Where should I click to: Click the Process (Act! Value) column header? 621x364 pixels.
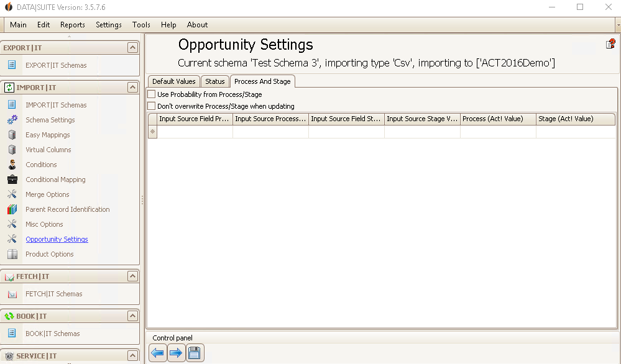click(x=498, y=119)
